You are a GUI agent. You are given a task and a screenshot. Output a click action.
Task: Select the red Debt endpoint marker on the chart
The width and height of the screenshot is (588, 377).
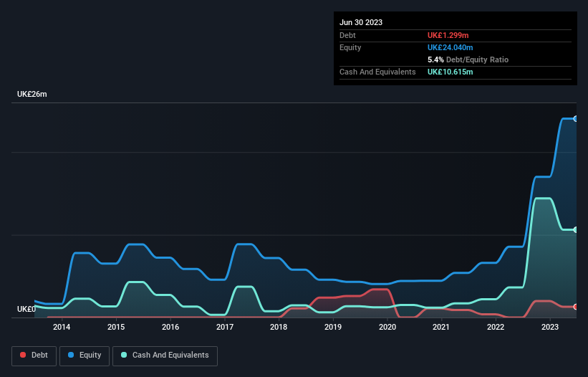pos(576,307)
